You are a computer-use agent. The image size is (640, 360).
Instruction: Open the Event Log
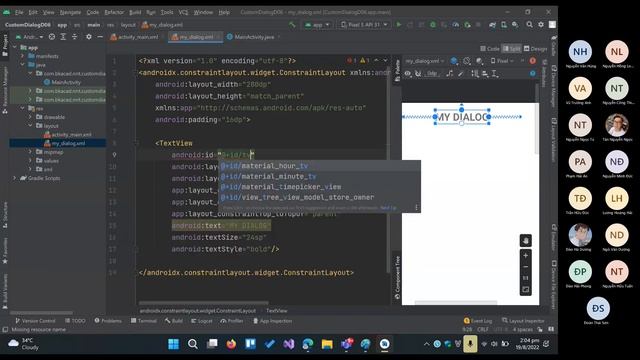point(478,321)
